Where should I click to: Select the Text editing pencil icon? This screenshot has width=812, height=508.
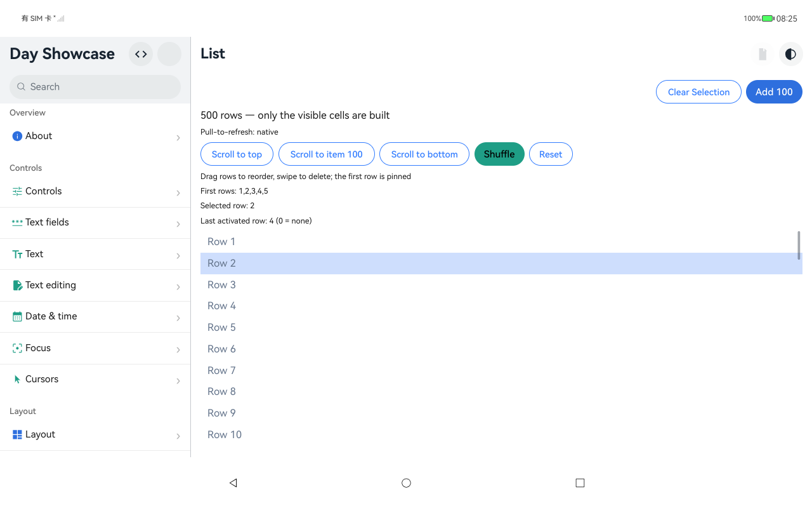[17, 285]
